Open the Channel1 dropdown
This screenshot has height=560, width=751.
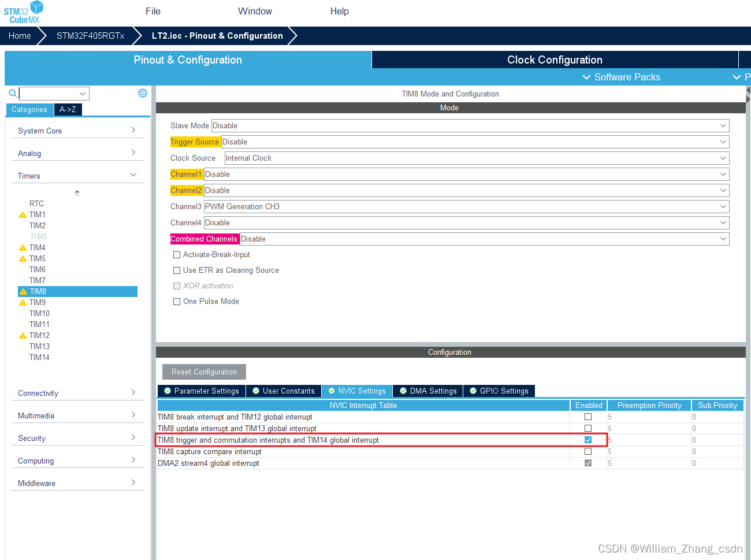coord(467,174)
